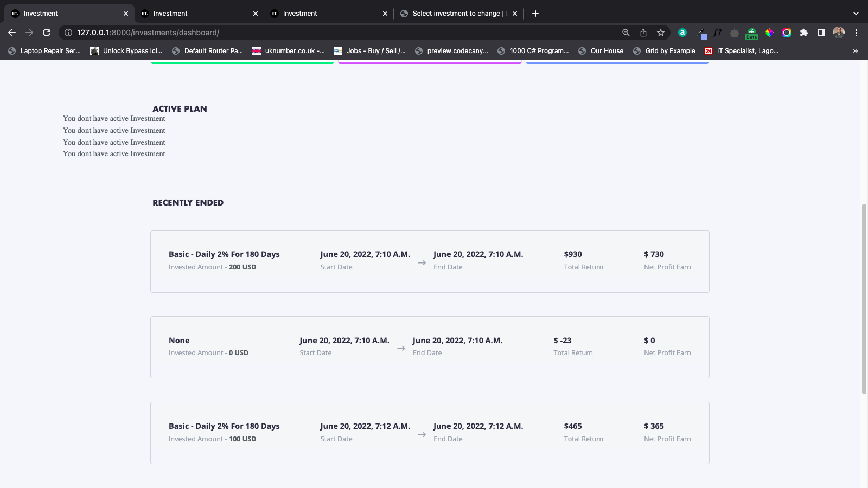Open '1000 C# Program...' bookmark
The height and width of the screenshot is (488, 868).
tap(533, 51)
